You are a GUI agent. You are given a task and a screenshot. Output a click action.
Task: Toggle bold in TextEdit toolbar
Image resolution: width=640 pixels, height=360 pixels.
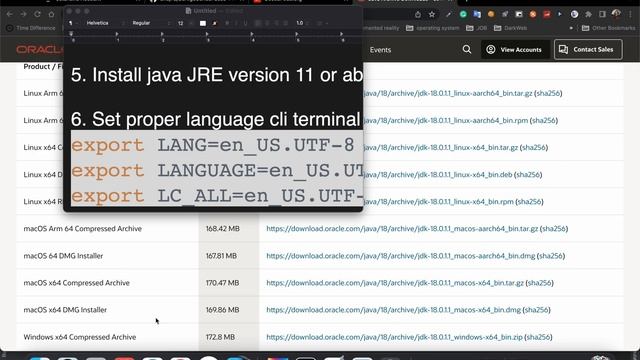227,23
